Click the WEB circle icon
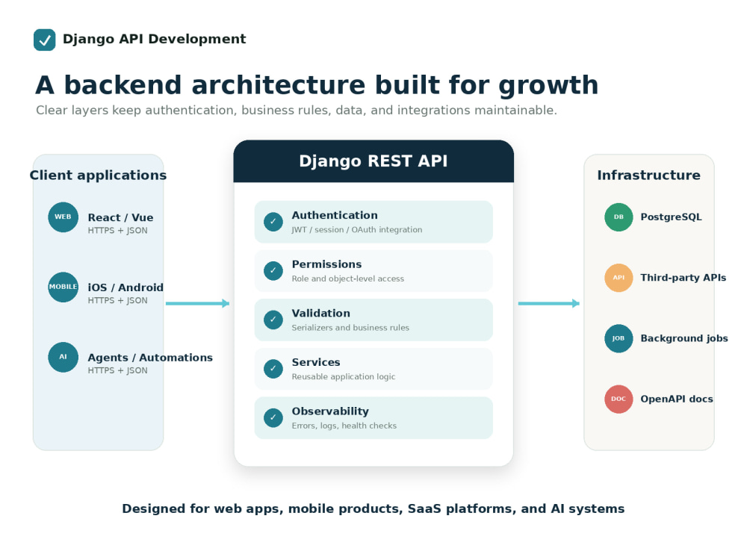 (63, 217)
